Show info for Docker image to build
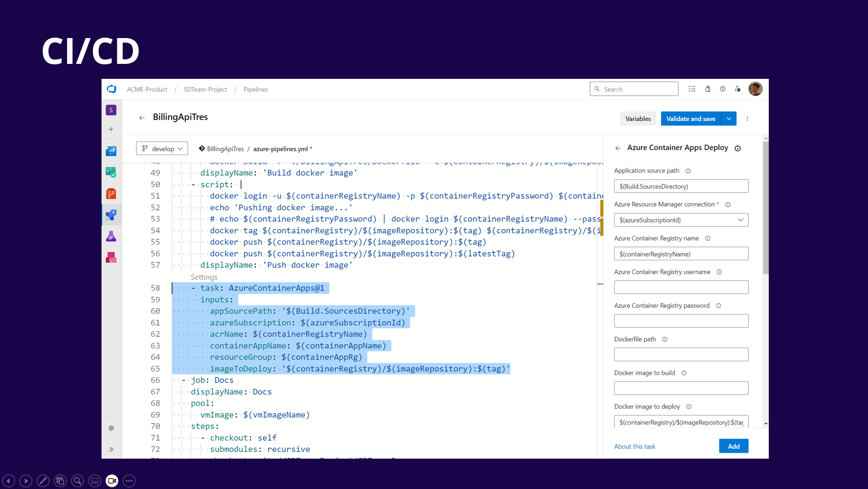The width and height of the screenshot is (868, 489). 684,373
